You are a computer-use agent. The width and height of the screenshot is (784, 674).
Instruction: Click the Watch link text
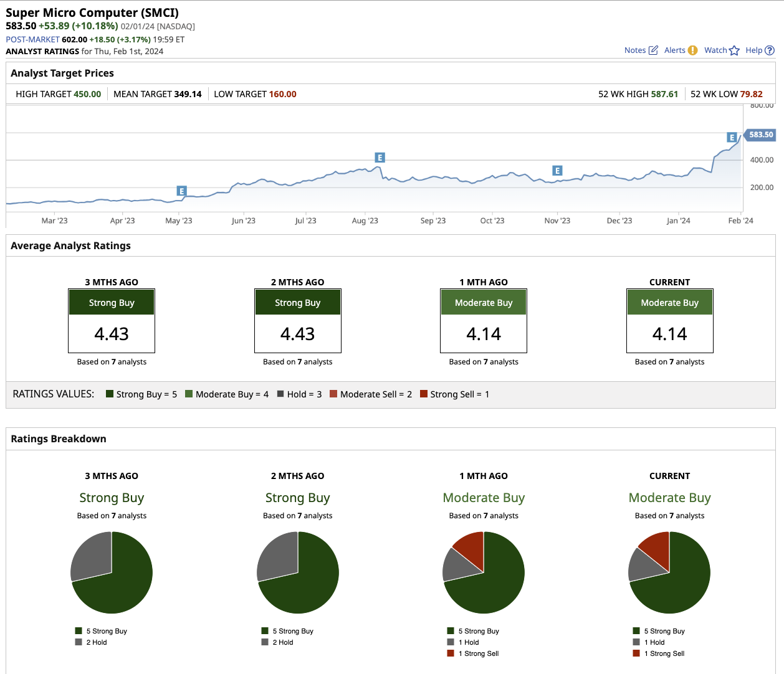coord(715,50)
